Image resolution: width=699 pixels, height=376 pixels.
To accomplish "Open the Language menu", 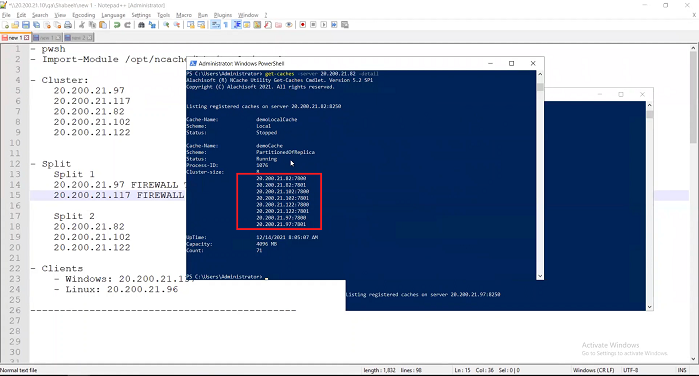I will click(x=113, y=15).
